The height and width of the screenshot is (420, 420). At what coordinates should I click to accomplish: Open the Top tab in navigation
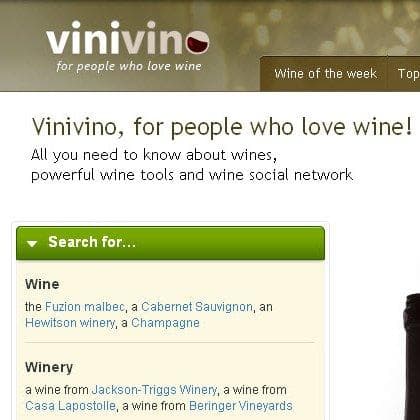[409, 74]
